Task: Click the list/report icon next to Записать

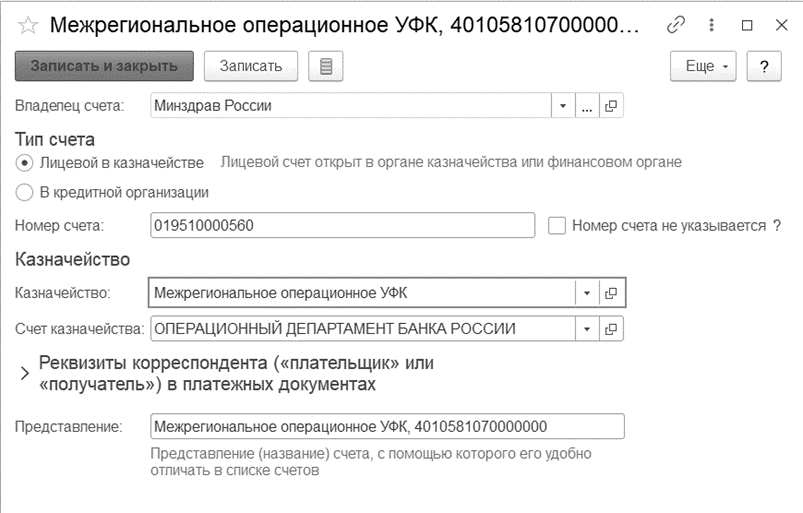Action: click(x=326, y=66)
